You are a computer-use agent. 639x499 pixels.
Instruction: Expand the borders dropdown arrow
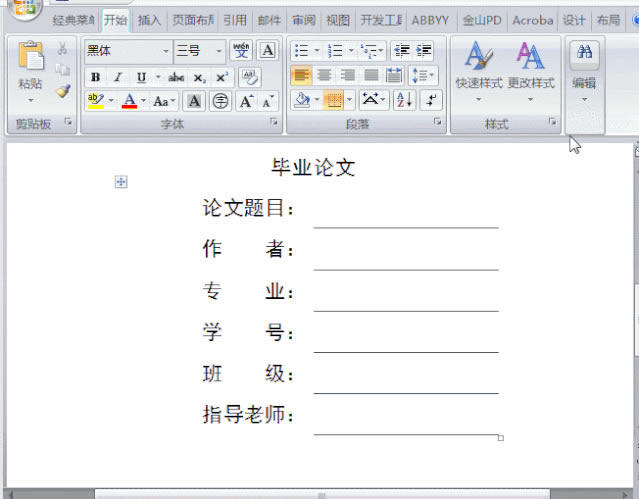tap(349, 100)
